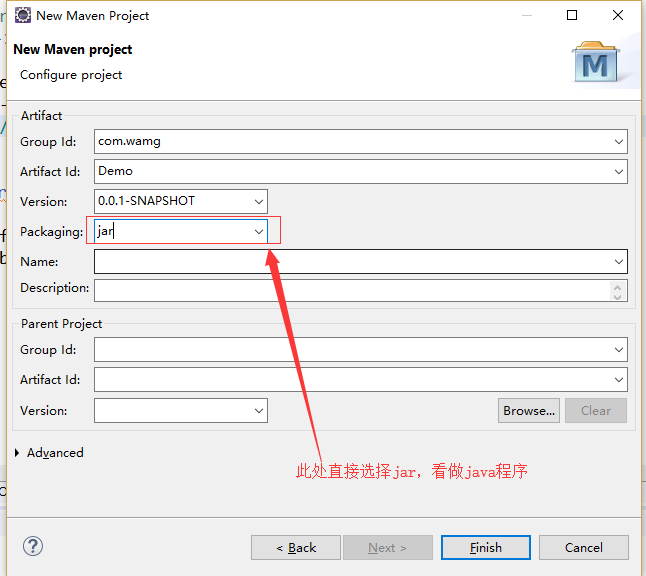Click the Description scroll up arrow
The image size is (646, 576).
[x=617, y=286]
